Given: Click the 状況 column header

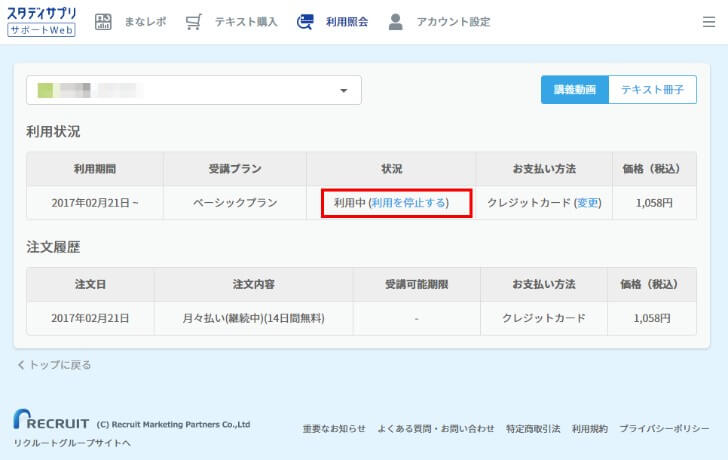Looking at the screenshot, I should [391, 169].
